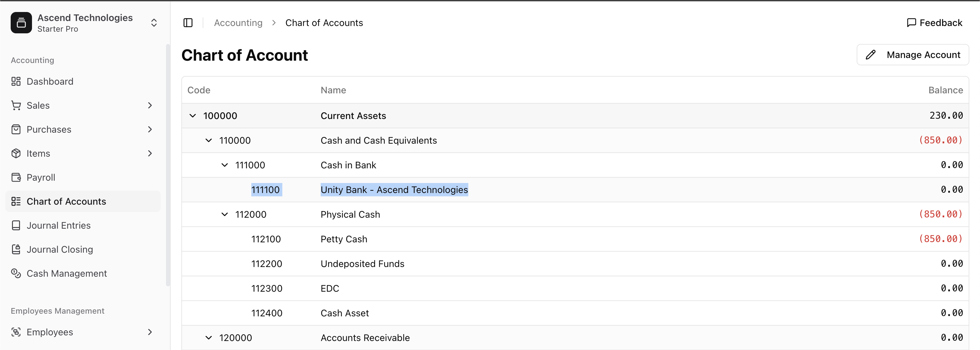The image size is (980, 350).
Task: Click the Manage Account button
Action: click(x=913, y=55)
